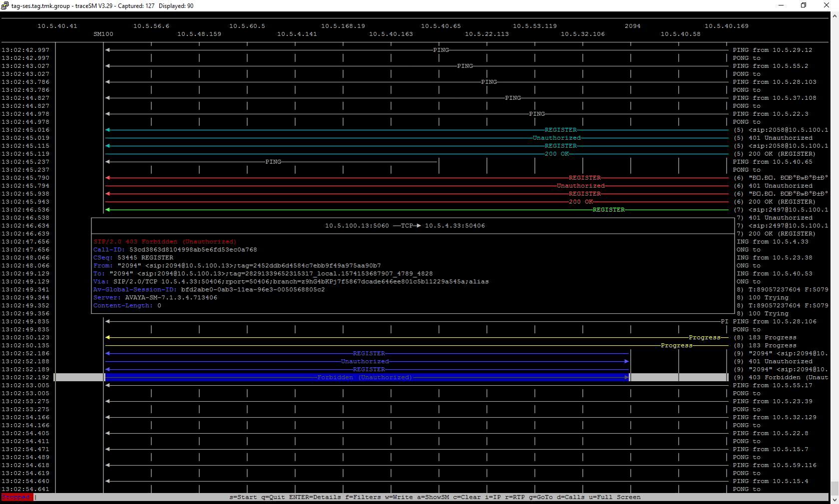This screenshot has width=839, height=504.
Task: Click the 10.5.168.19 host header
Action: pyautogui.click(x=343, y=26)
